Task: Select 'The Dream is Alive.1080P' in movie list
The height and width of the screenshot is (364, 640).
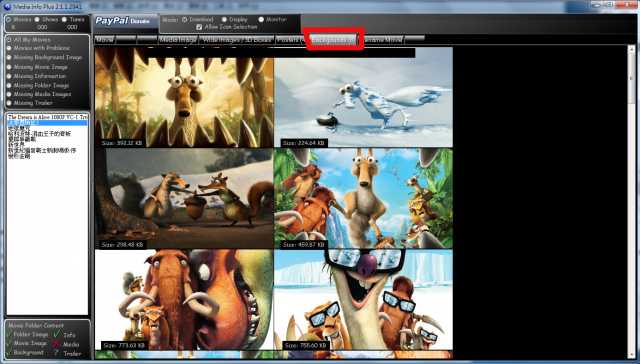Action: pyautogui.click(x=47, y=117)
